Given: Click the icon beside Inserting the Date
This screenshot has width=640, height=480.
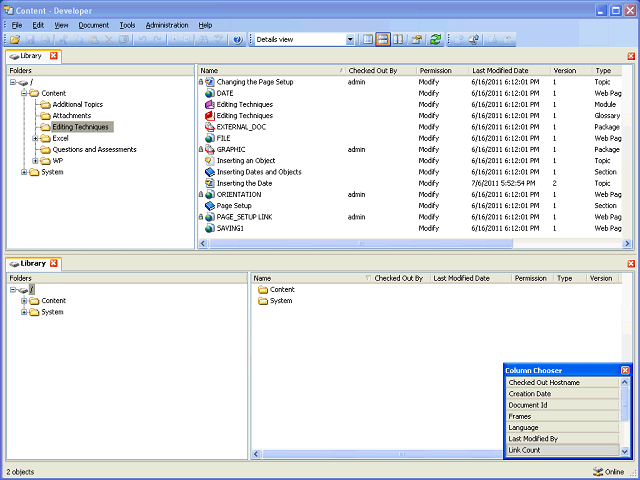Looking at the screenshot, I should pos(209,183).
